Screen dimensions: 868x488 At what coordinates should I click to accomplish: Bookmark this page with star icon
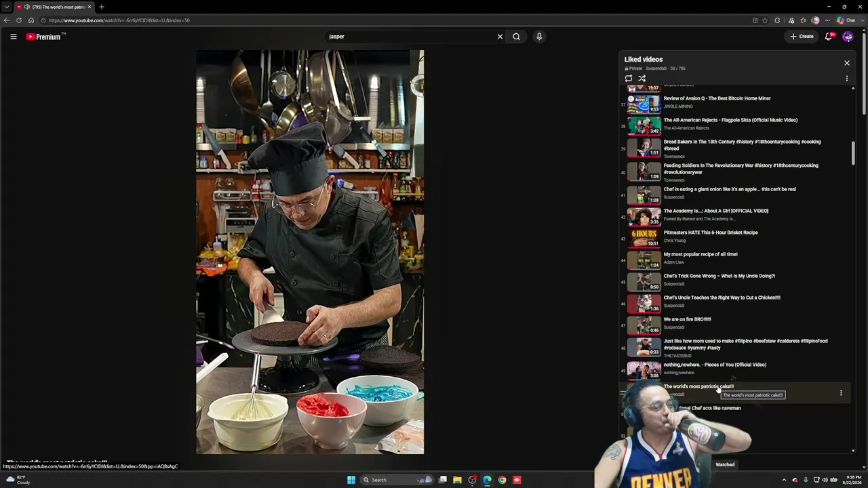pyautogui.click(x=765, y=20)
